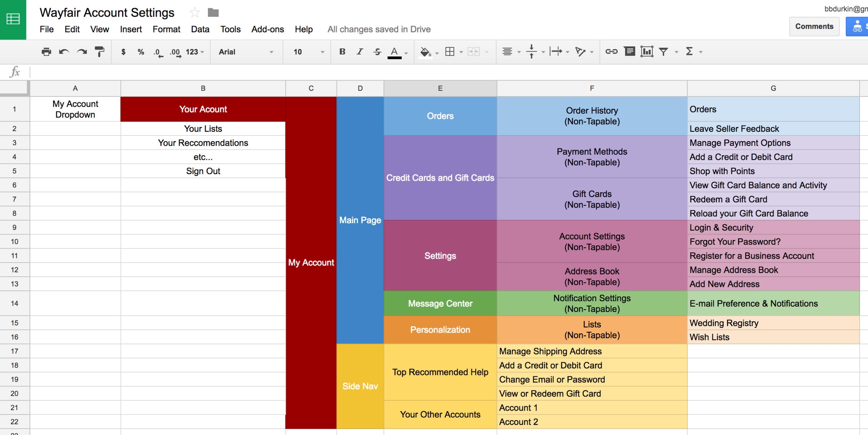Format as percent

pyautogui.click(x=141, y=52)
